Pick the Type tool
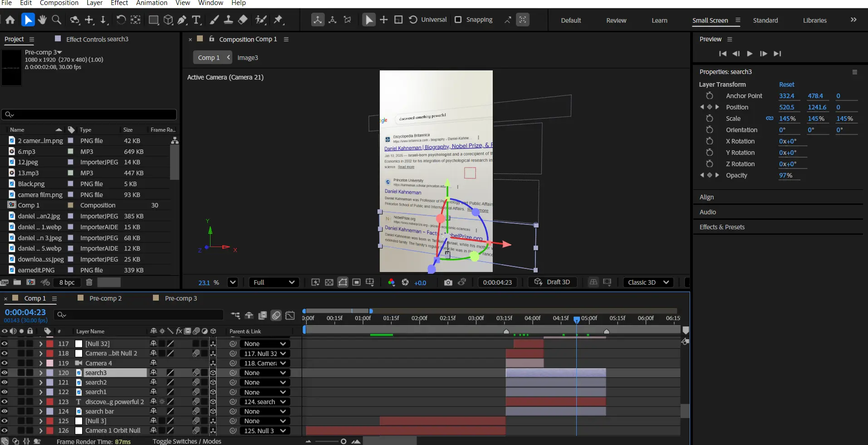This screenshot has width=868, height=445. coord(196,20)
